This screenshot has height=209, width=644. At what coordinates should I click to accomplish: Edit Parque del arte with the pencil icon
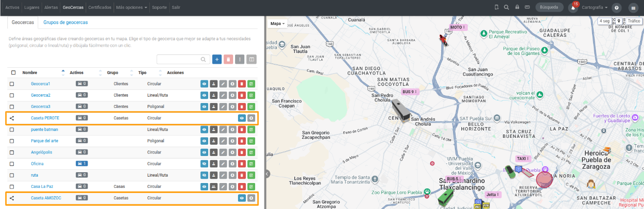tap(223, 141)
